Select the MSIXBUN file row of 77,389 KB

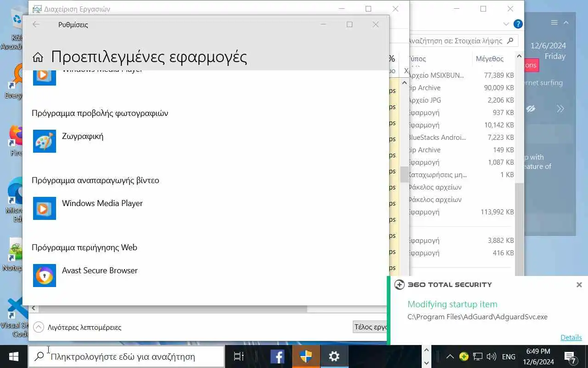[461, 75]
